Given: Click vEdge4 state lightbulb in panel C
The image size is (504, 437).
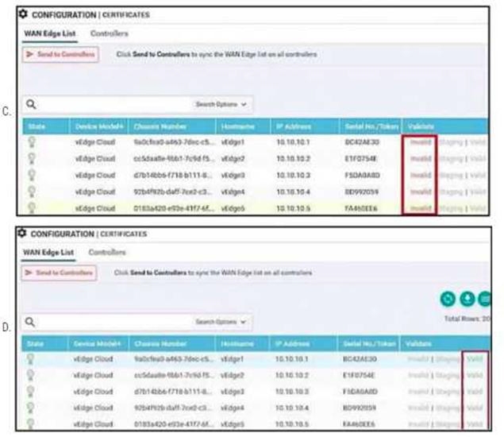Looking at the screenshot, I should (32, 191).
